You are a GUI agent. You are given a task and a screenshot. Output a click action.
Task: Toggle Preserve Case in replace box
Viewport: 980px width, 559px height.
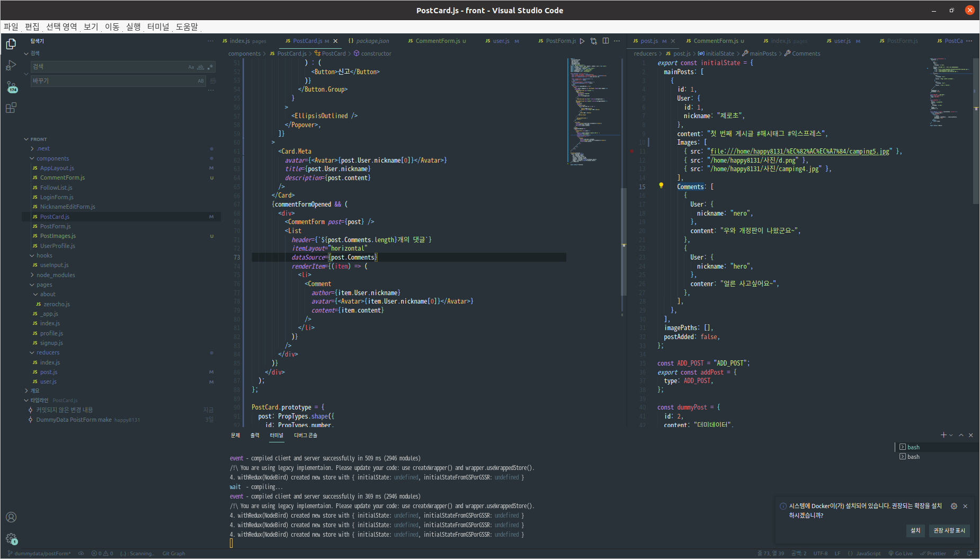point(201,81)
